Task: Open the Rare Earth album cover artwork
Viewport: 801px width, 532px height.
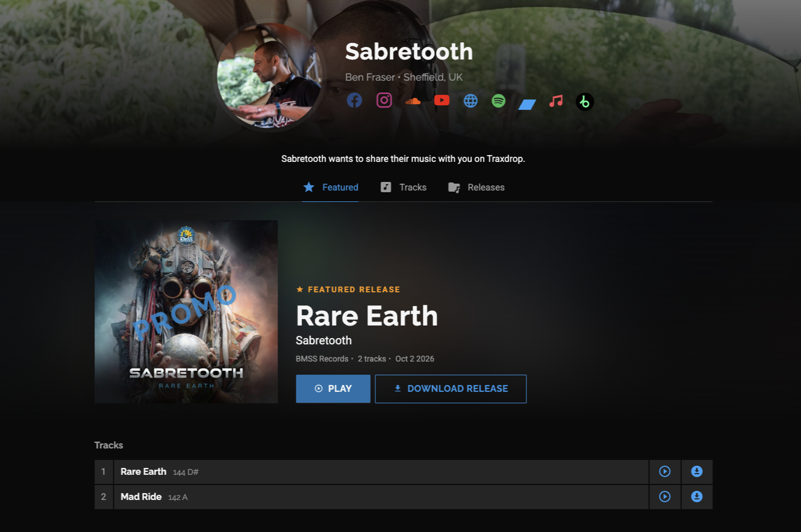Action: point(186,312)
